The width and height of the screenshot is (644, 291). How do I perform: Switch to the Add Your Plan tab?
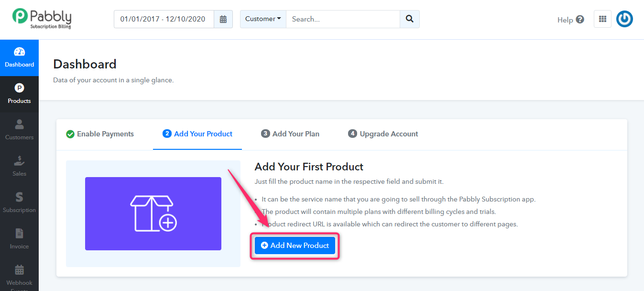click(290, 134)
